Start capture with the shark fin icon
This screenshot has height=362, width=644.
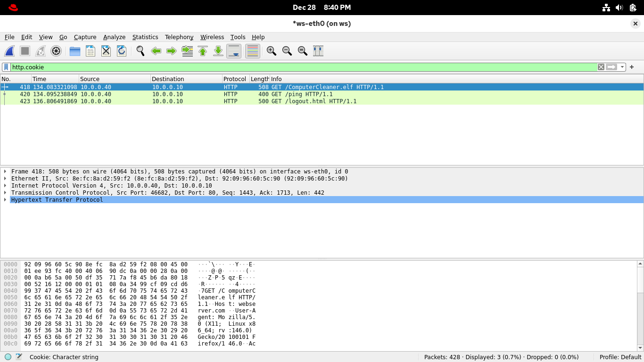9,51
